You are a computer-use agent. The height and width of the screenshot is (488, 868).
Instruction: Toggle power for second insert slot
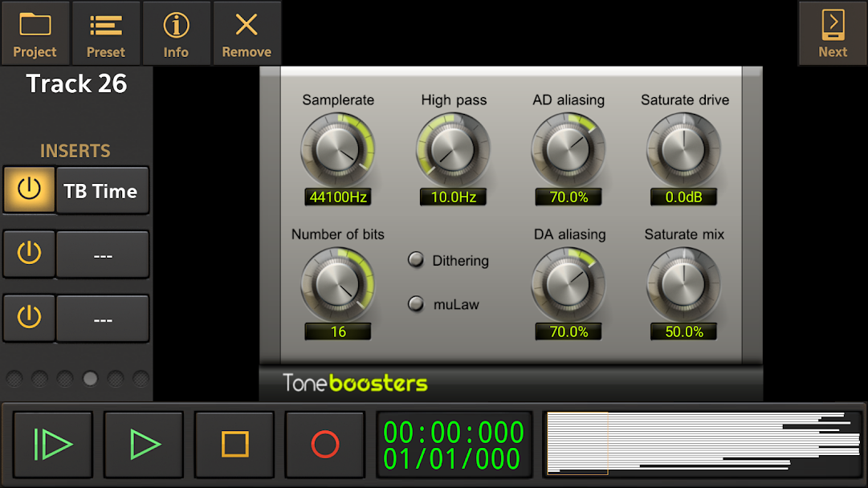pyautogui.click(x=30, y=254)
